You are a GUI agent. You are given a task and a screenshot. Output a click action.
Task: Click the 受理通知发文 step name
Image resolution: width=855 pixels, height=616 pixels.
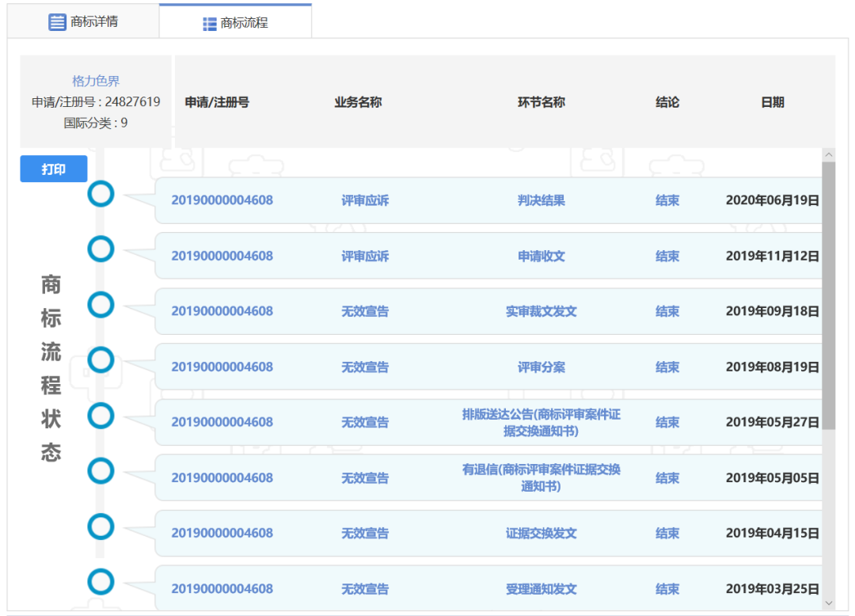click(x=541, y=589)
